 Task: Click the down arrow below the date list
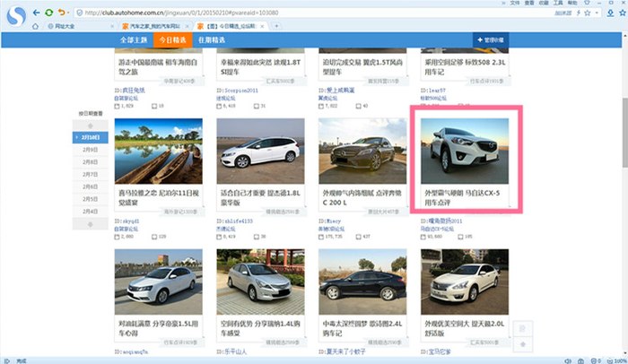tap(90, 224)
